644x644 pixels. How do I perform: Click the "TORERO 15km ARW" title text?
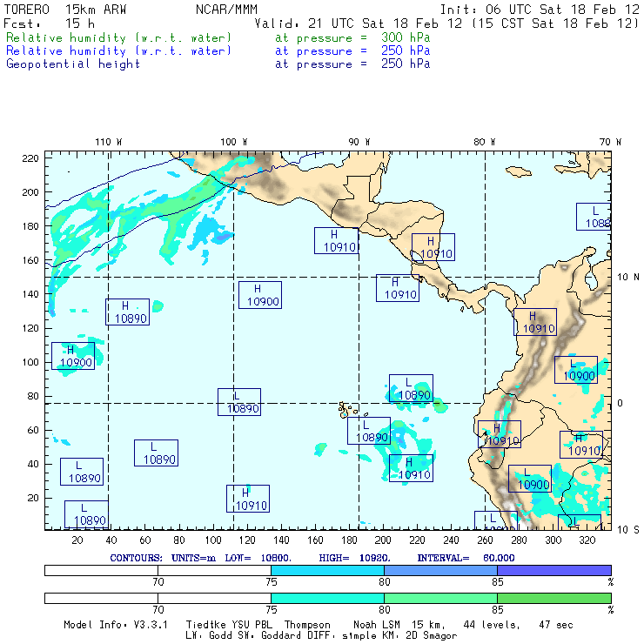point(65,10)
